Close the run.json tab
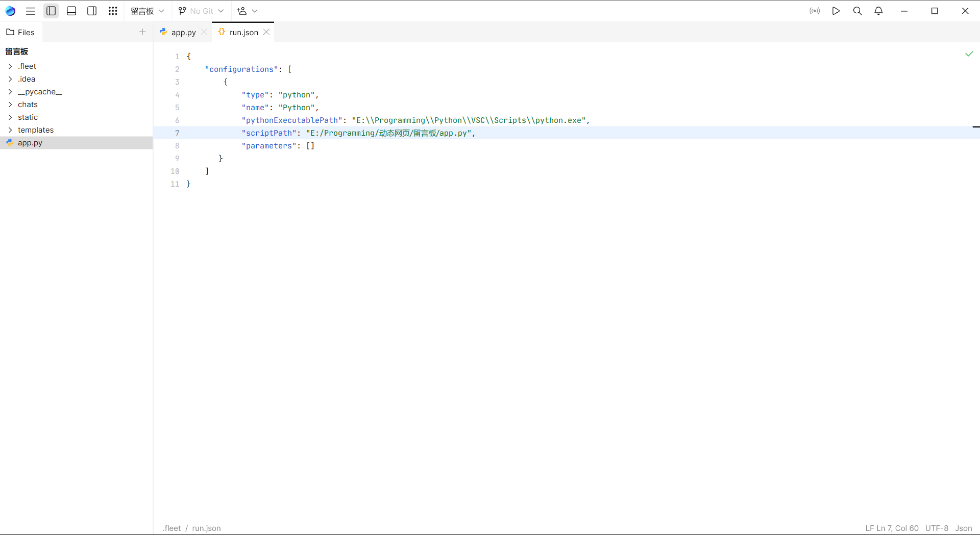 click(266, 32)
